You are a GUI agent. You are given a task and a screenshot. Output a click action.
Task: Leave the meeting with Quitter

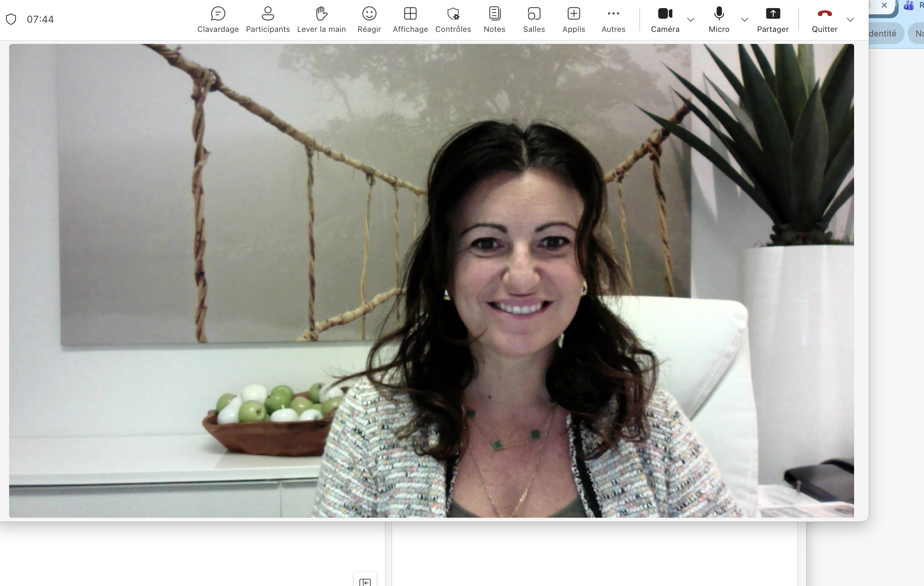point(825,20)
